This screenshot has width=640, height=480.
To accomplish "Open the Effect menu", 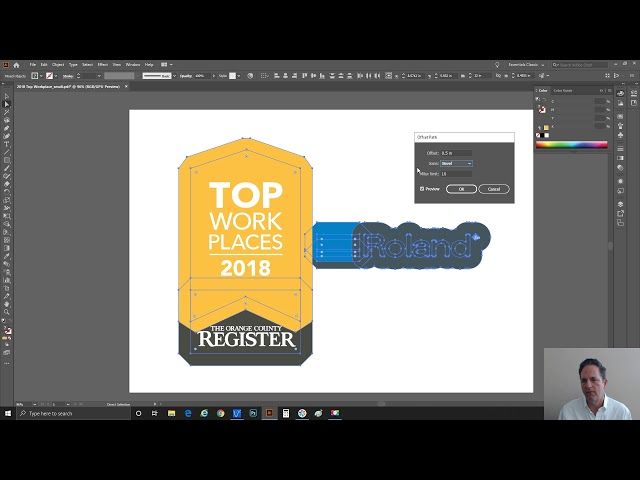I will tap(101, 65).
